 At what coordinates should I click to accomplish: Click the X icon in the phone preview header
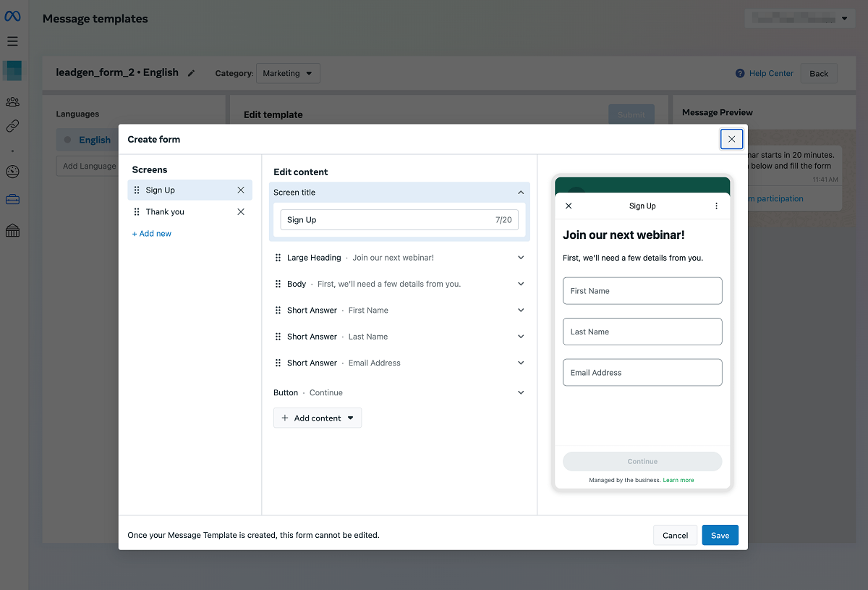pyautogui.click(x=569, y=206)
